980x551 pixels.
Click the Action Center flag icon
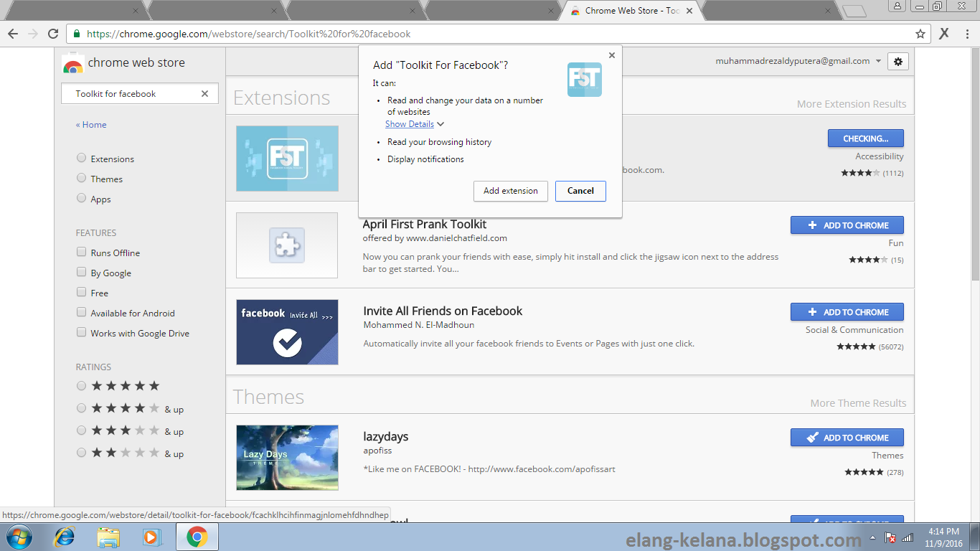[x=890, y=537]
